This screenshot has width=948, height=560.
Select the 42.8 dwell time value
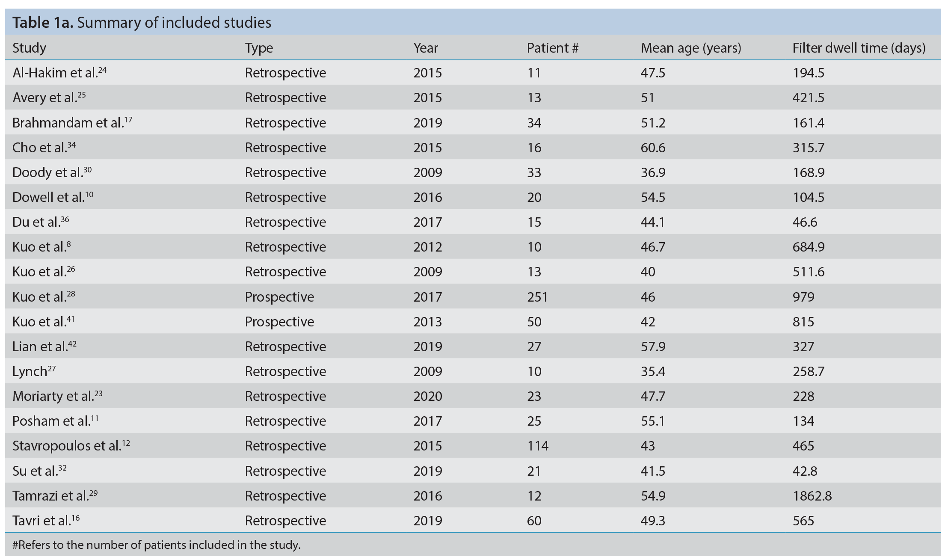click(x=805, y=471)
